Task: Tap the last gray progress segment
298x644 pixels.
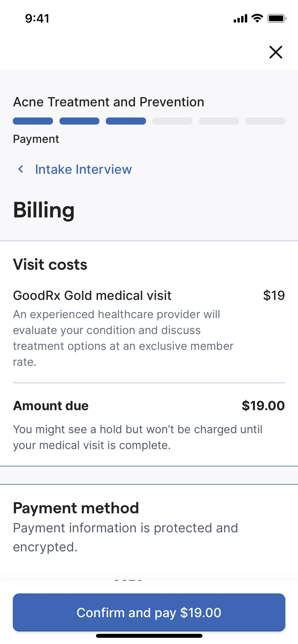Action: tap(265, 121)
